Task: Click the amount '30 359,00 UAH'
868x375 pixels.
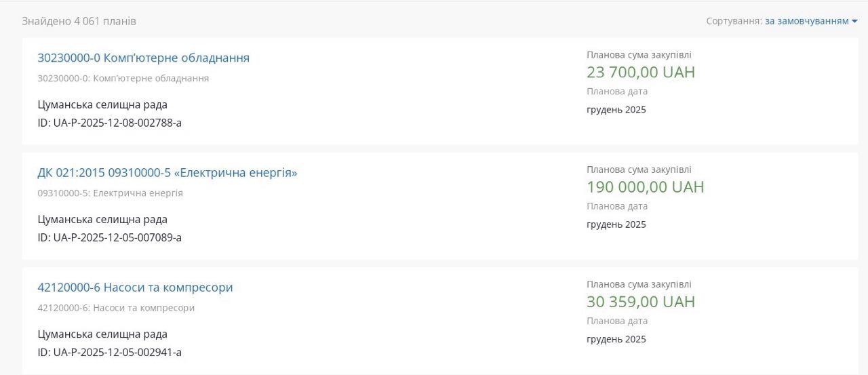Action: pos(640,301)
